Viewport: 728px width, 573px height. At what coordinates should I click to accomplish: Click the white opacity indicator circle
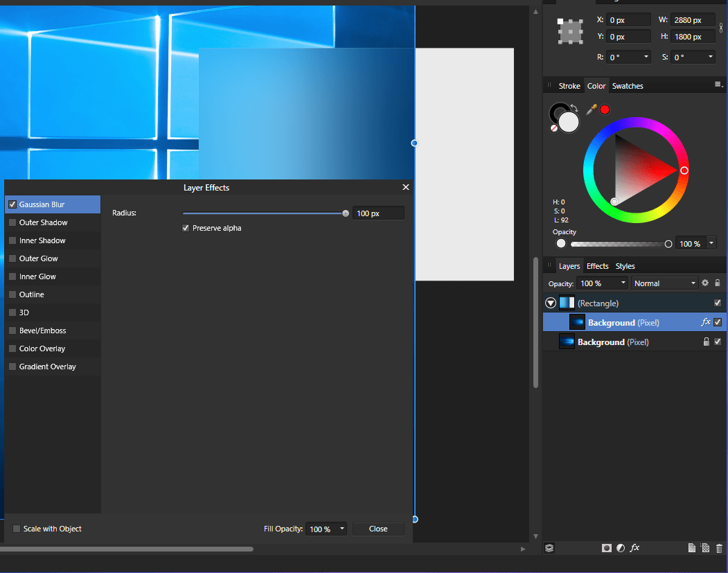[561, 243]
